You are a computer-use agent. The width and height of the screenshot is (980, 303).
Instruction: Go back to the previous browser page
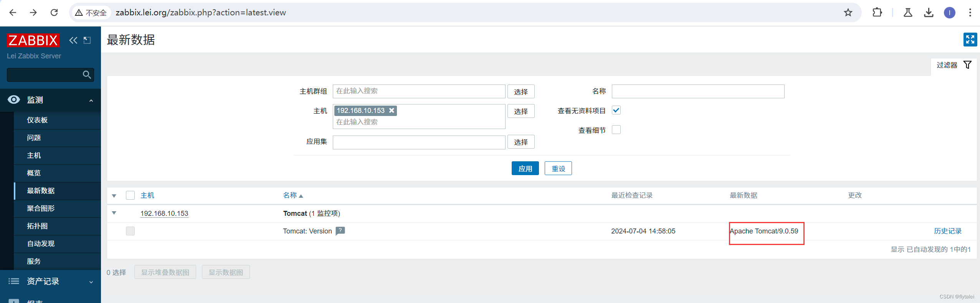coord(13,13)
